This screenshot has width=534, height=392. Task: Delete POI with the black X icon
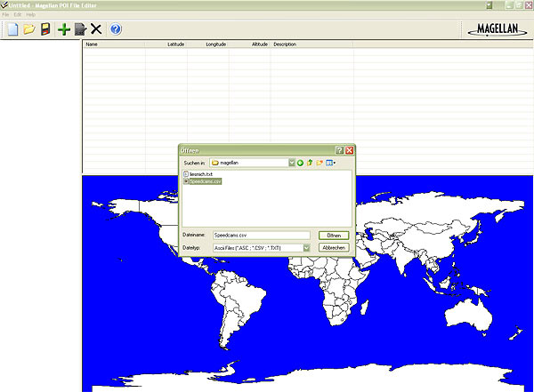pos(96,29)
